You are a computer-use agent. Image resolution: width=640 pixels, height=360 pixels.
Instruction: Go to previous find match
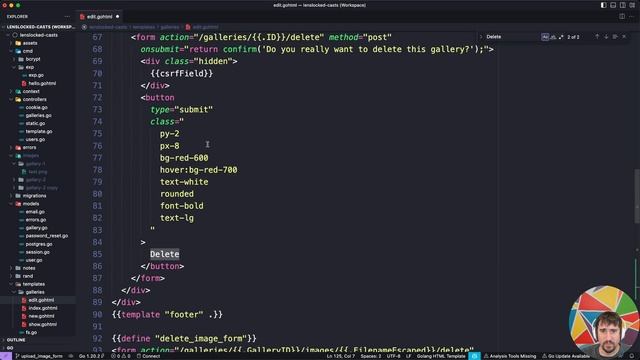597,37
